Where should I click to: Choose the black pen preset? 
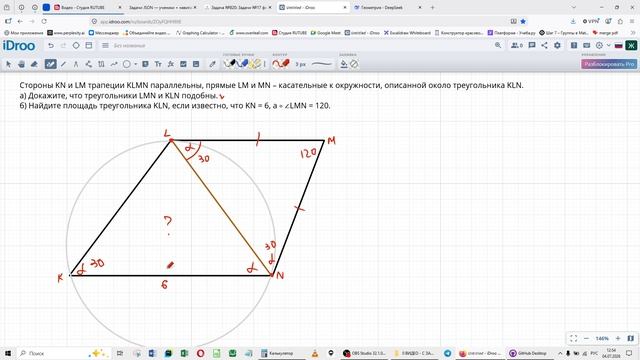tap(230, 64)
